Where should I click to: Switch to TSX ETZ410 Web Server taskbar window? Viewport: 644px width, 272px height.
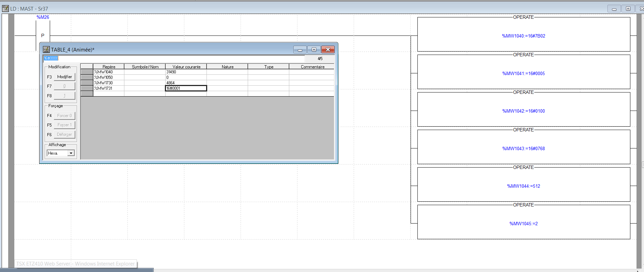76,264
